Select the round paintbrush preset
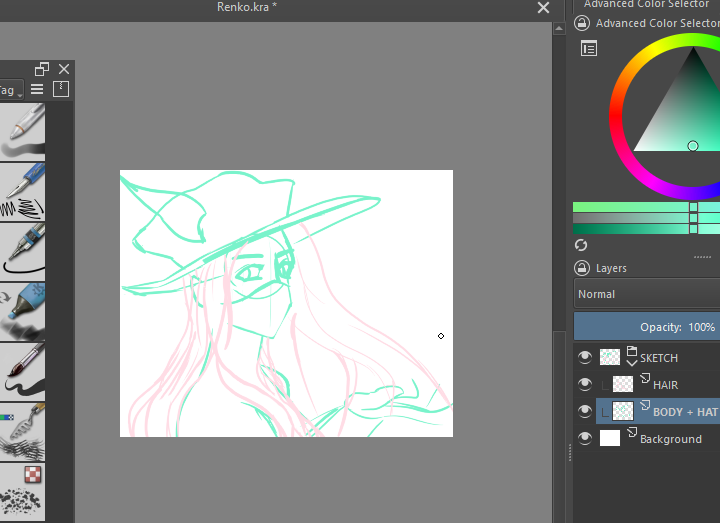 pos(22,372)
